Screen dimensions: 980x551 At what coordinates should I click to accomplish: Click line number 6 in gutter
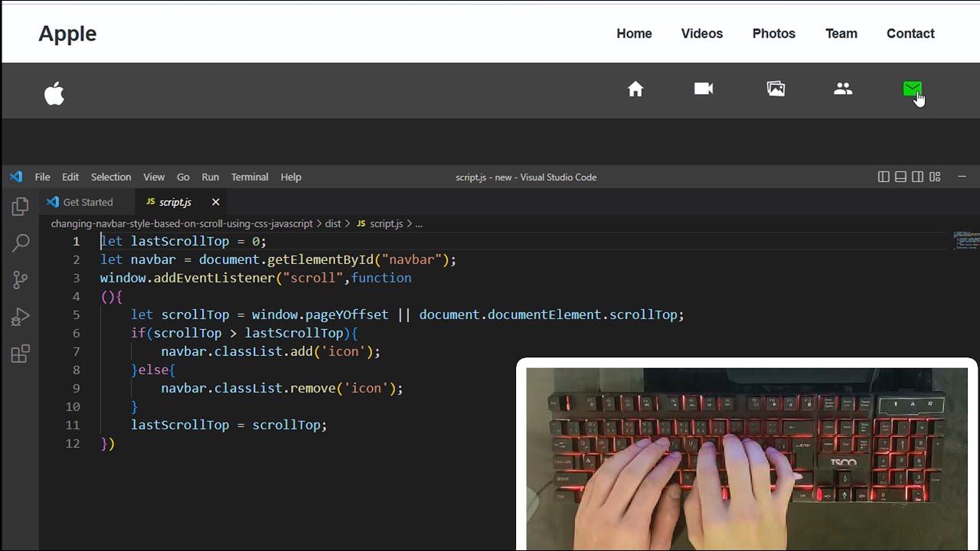[x=76, y=333]
